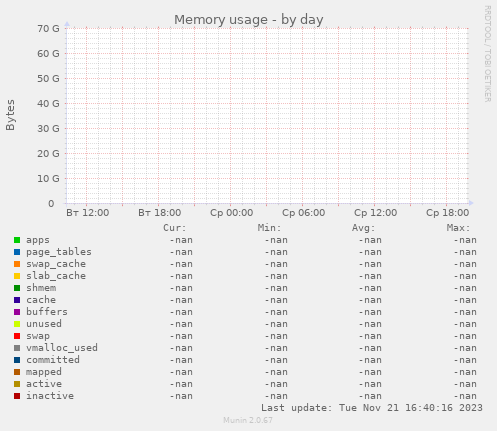Click the 'Ср 00:00' time axis label
This screenshot has height=431, width=497.
pos(231,213)
